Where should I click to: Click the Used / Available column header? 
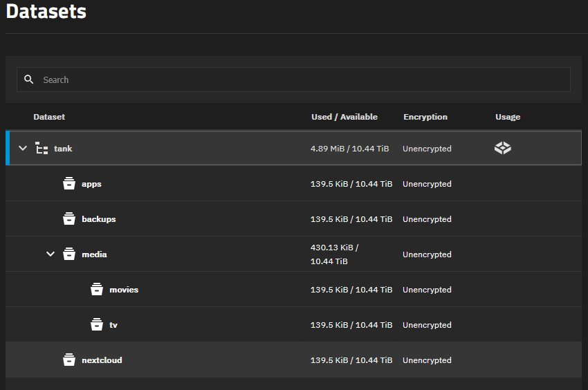pos(344,117)
